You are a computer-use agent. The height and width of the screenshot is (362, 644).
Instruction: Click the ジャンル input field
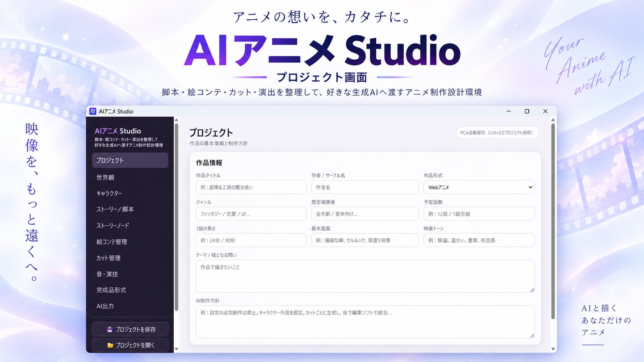click(251, 214)
